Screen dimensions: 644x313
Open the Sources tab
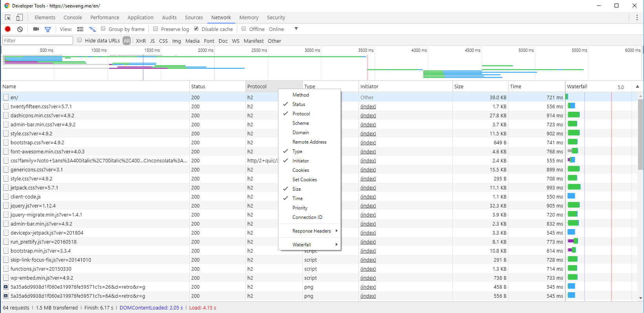click(194, 18)
